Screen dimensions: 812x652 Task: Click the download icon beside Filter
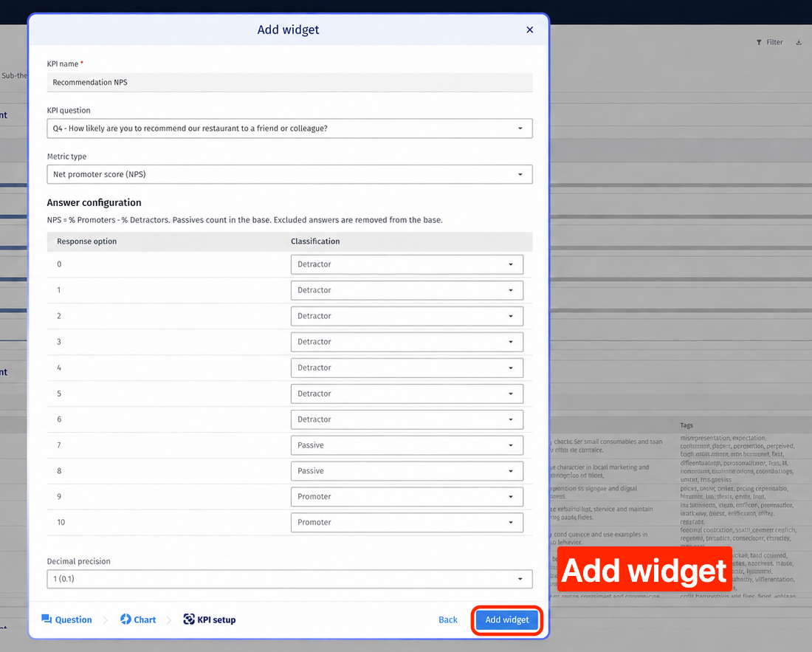click(x=799, y=43)
